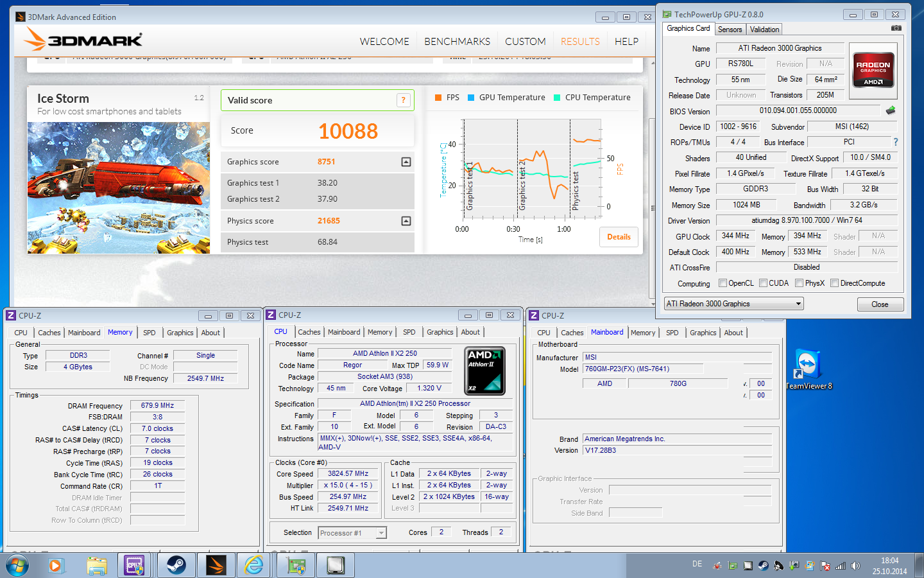Click the Radeon Graphics logo in GPU-Z
This screenshot has width=924, height=578.
(873, 70)
